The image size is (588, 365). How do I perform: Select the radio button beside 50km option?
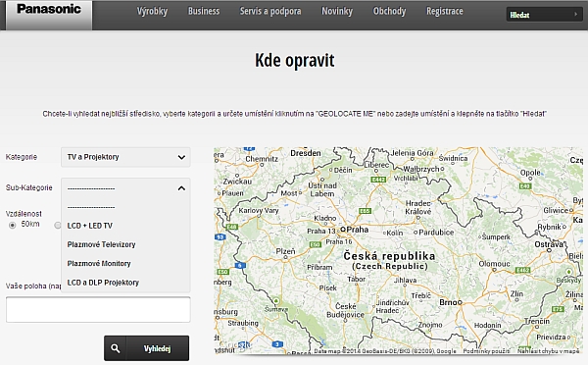click(58, 225)
